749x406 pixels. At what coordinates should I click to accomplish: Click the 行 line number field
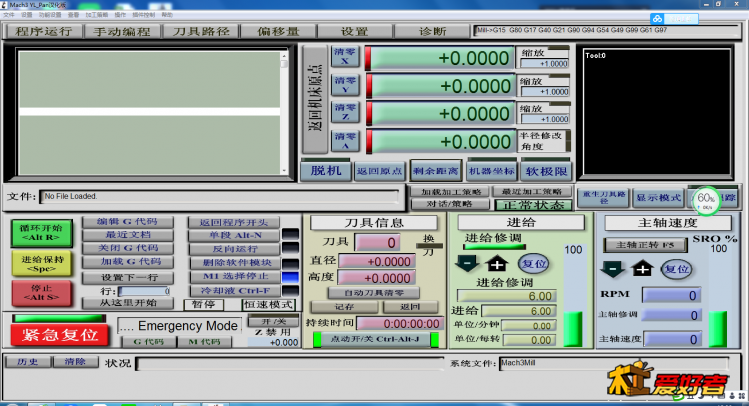tap(145, 291)
